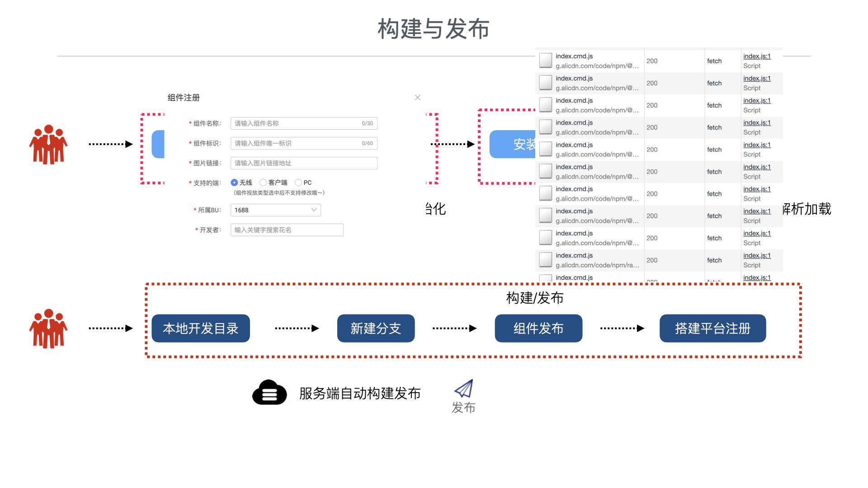Click the people icon beside 本地开发目录
The height and width of the screenshot is (488, 868).
click(48, 328)
